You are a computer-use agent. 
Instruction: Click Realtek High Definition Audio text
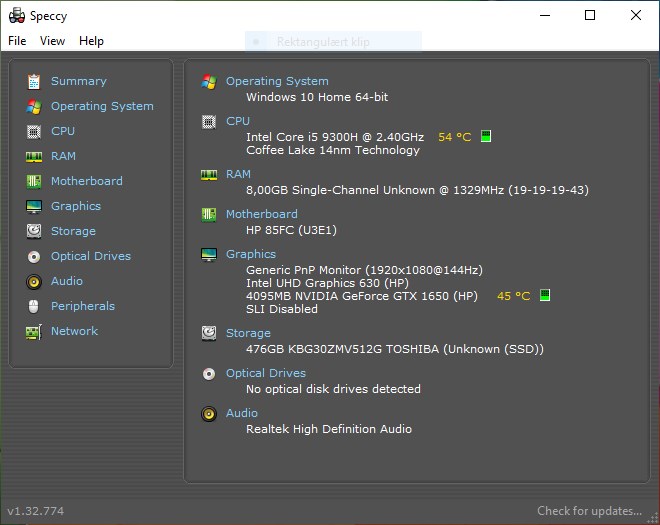pos(329,429)
